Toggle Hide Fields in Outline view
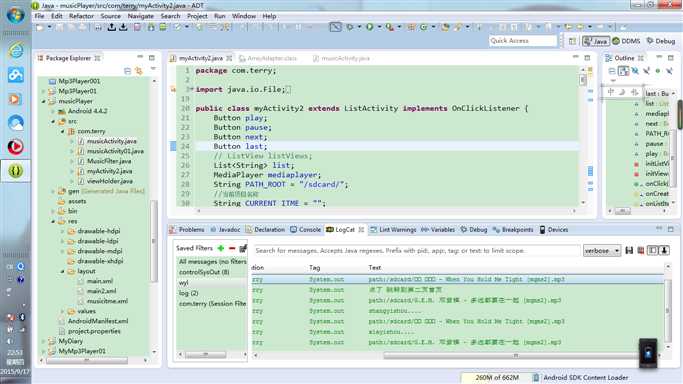 pyautogui.click(x=635, y=71)
